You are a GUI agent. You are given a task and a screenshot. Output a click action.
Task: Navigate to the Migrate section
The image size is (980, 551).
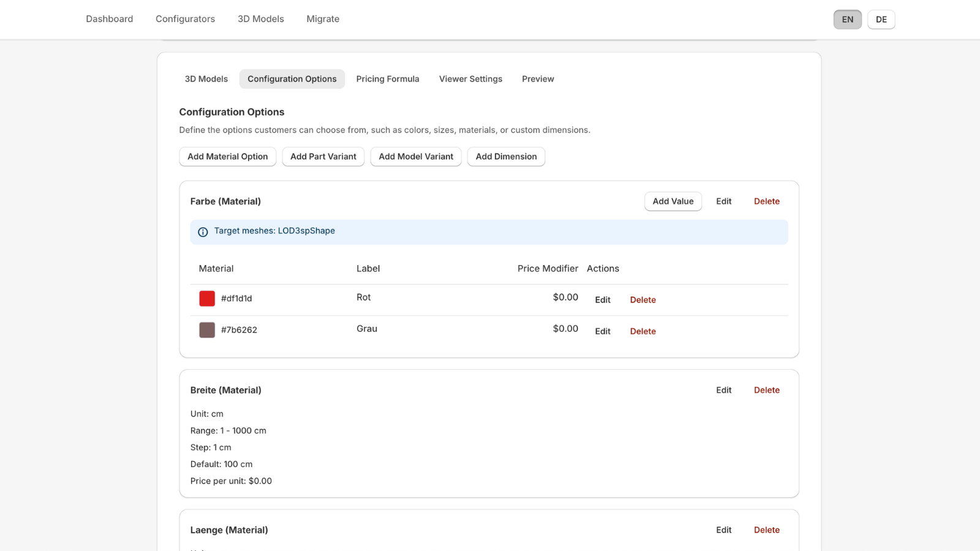[x=323, y=19]
